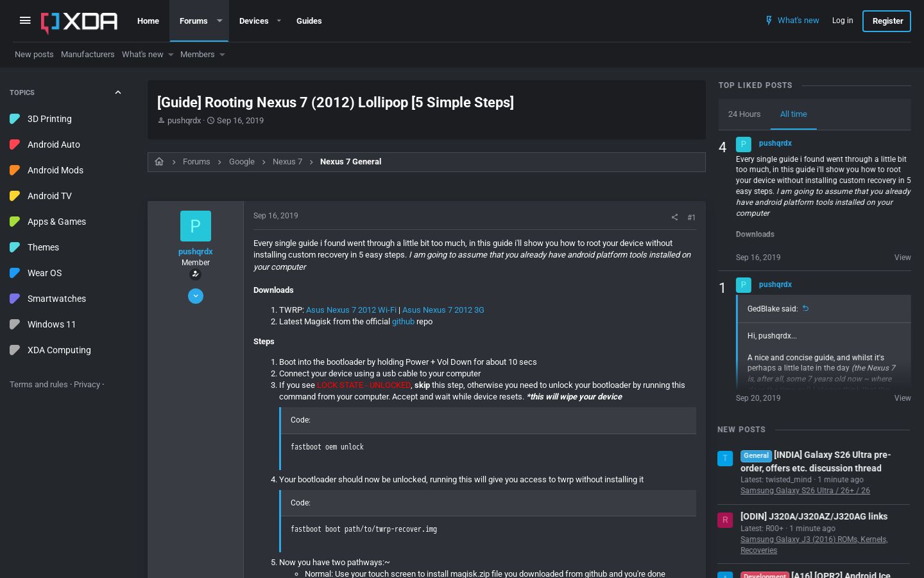Open the J320A/J320AZ/J320AG links thread
Screen dimensions: 924x578
click(814, 516)
